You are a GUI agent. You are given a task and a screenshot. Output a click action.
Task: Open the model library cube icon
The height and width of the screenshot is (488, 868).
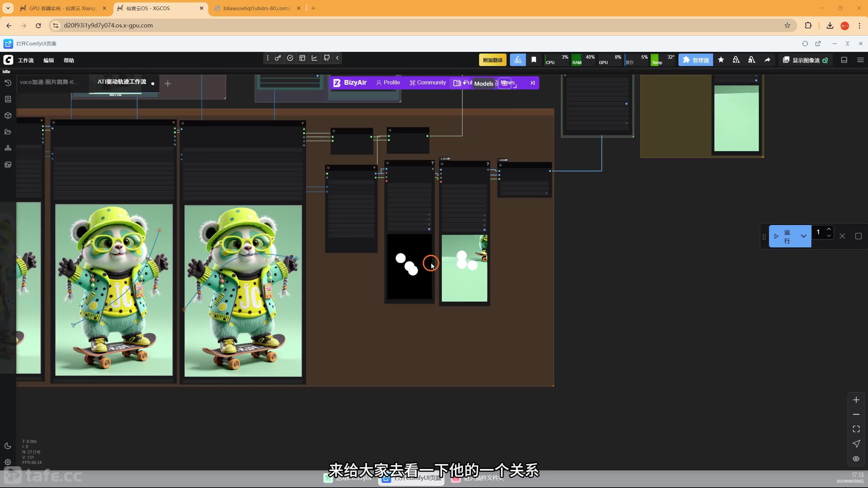8,115
